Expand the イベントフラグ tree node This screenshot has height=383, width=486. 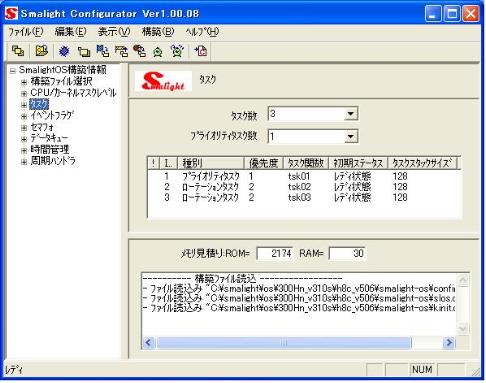24,116
